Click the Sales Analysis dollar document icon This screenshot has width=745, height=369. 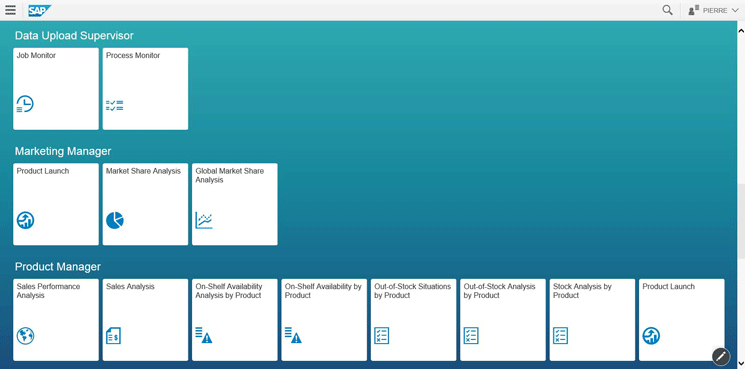113,336
